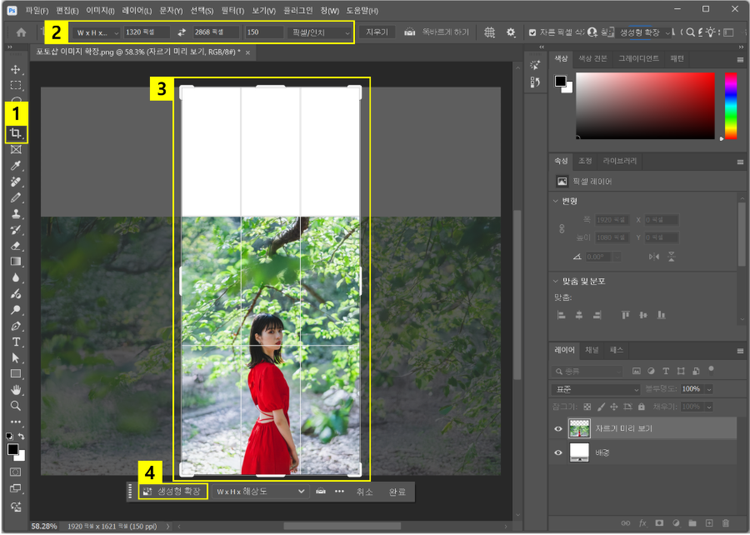This screenshot has height=535, width=750.
Task: Select the Type (T) tool
Action: (15, 342)
